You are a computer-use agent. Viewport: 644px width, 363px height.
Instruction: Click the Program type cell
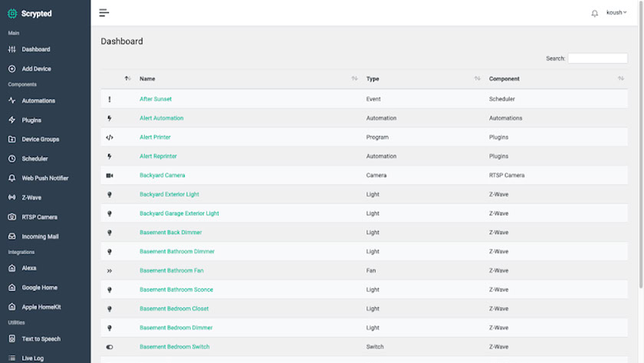tap(377, 137)
